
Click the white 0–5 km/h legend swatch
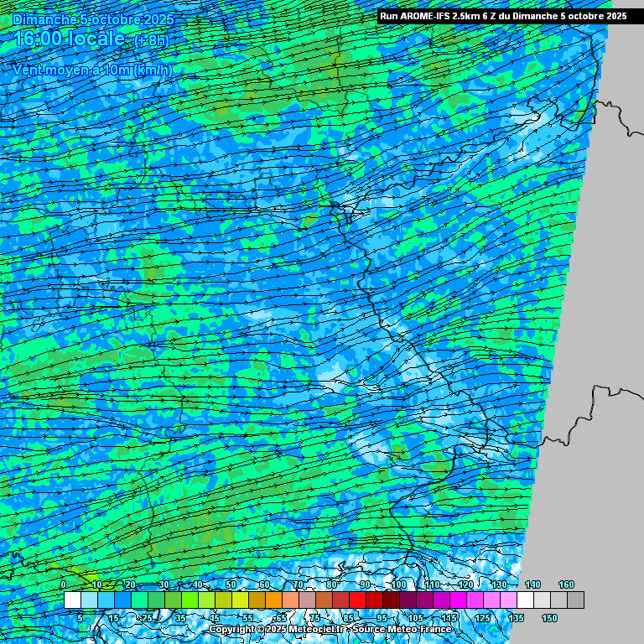pyautogui.click(x=72, y=600)
